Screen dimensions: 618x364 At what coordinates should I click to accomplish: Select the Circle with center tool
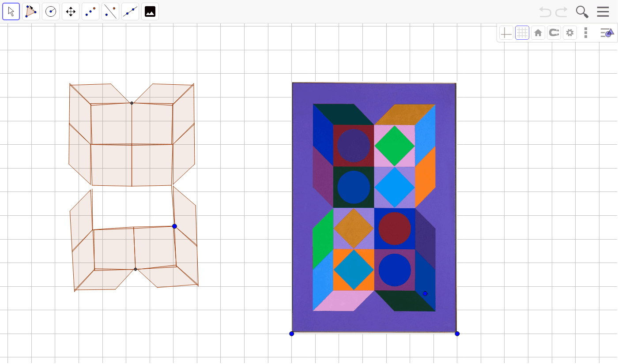coord(51,11)
